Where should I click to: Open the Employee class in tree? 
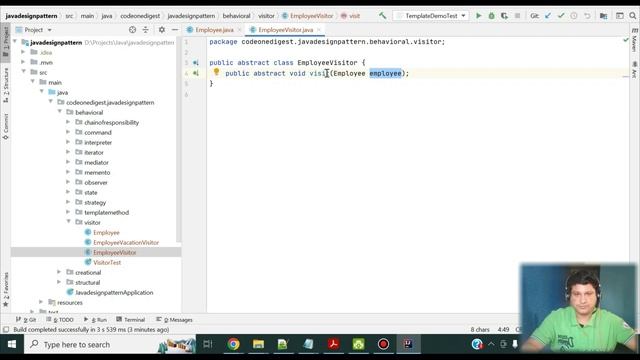coord(106,232)
